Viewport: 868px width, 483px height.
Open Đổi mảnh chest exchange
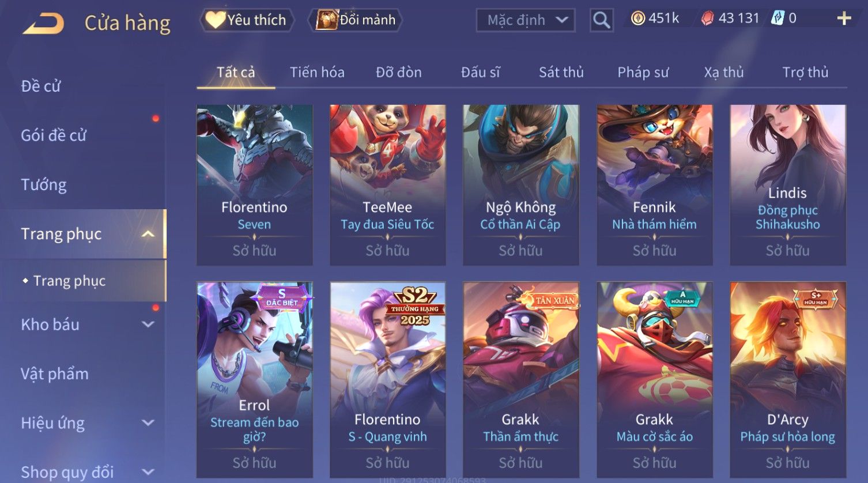(356, 20)
